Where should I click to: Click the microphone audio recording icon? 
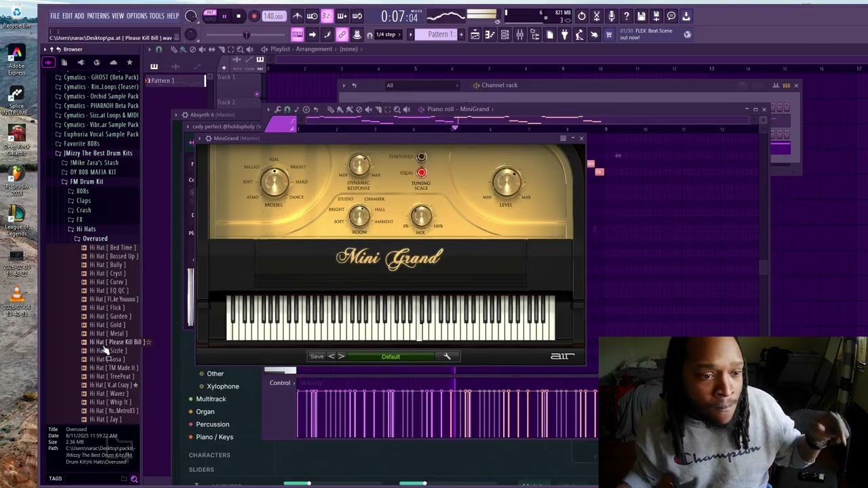(x=612, y=16)
